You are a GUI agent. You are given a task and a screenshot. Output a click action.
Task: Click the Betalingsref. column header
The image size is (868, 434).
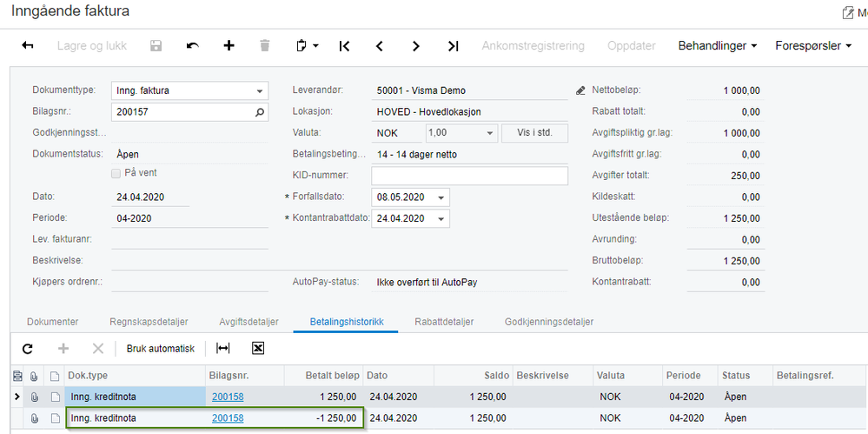(820, 376)
